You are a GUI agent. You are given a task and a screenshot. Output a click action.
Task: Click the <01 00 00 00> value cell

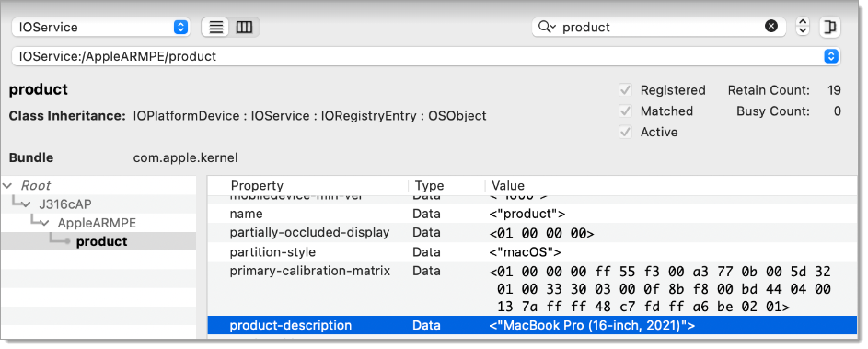[x=541, y=233]
